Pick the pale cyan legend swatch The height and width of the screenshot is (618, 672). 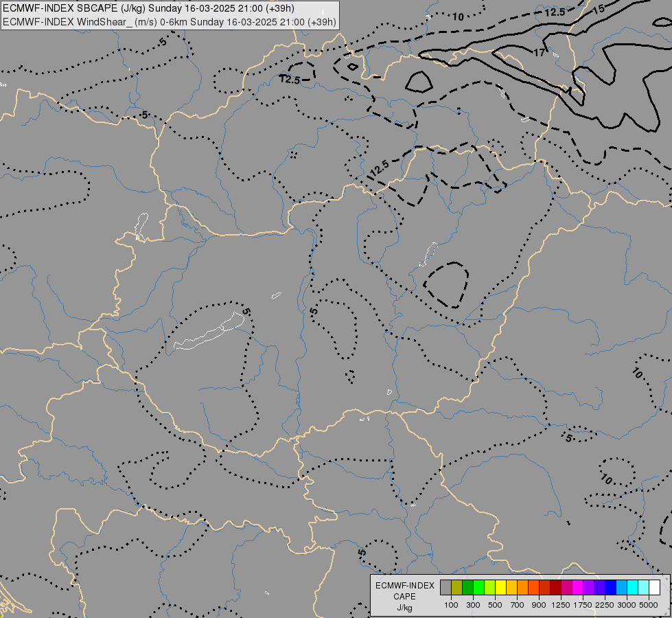[643, 587]
